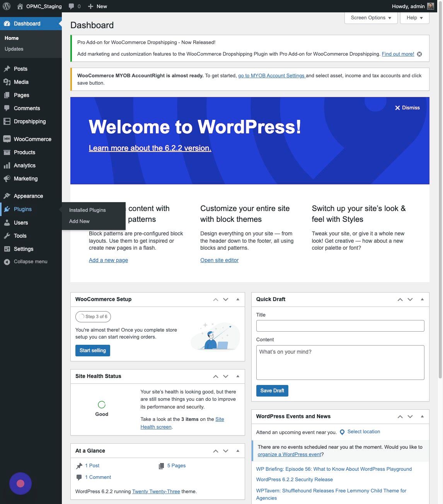Click the What's on your mind textarea

(340, 363)
